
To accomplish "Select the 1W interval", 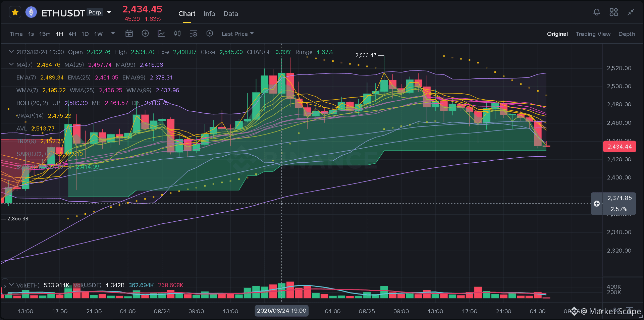I will point(98,34).
